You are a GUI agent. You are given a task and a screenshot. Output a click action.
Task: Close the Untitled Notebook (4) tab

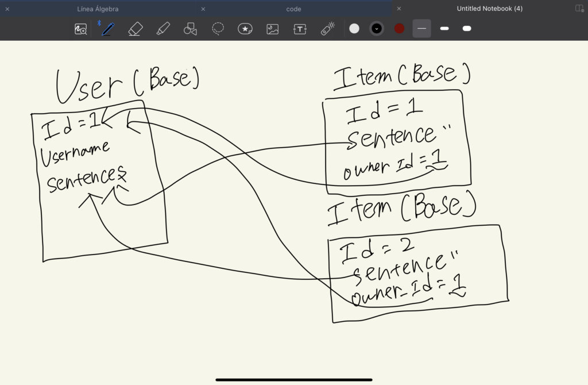click(399, 9)
